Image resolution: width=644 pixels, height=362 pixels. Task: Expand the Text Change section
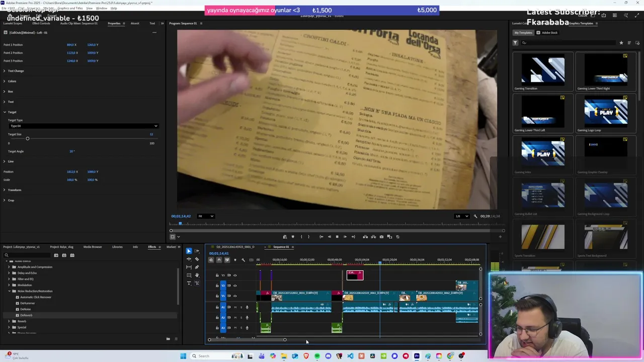(5, 71)
